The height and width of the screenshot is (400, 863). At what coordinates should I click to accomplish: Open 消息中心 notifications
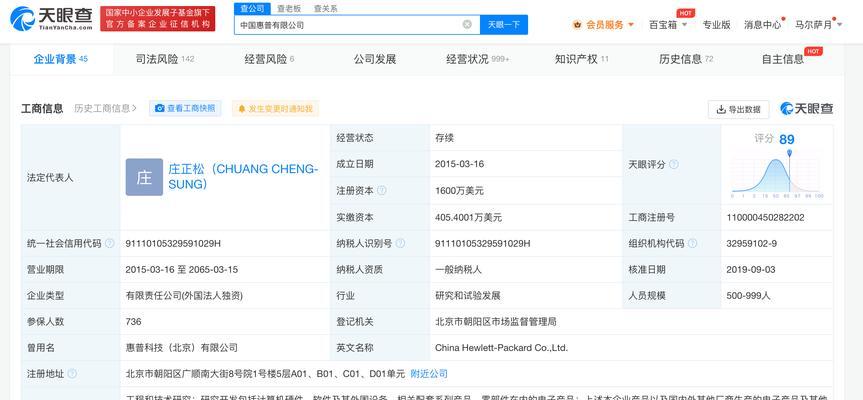[763, 25]
